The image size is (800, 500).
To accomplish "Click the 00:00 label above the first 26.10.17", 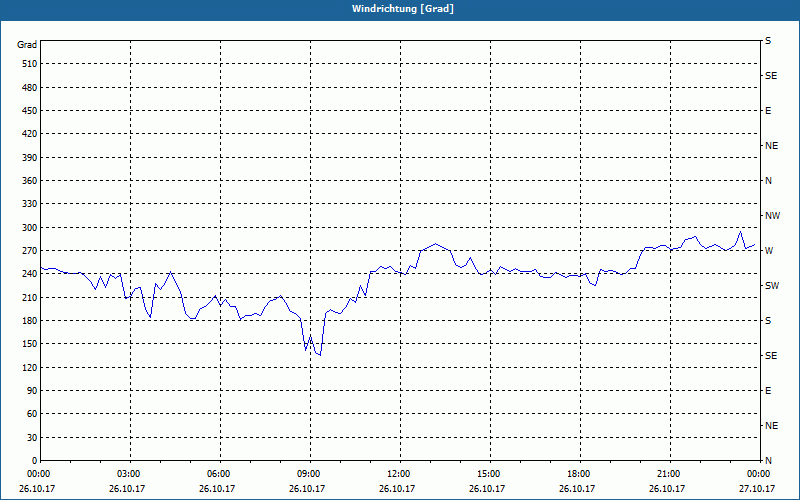I will (x=39, y=474).
